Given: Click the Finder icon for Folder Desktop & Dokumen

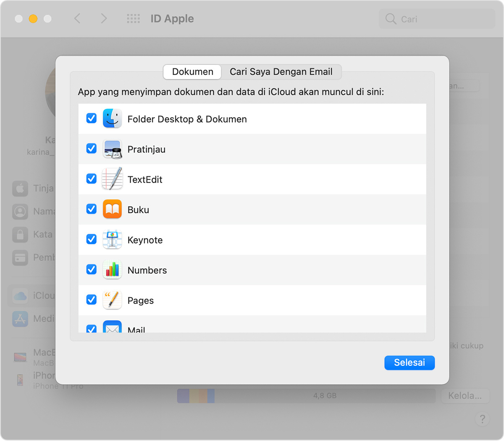Looking at the screenshot, I should coord(112,119).
